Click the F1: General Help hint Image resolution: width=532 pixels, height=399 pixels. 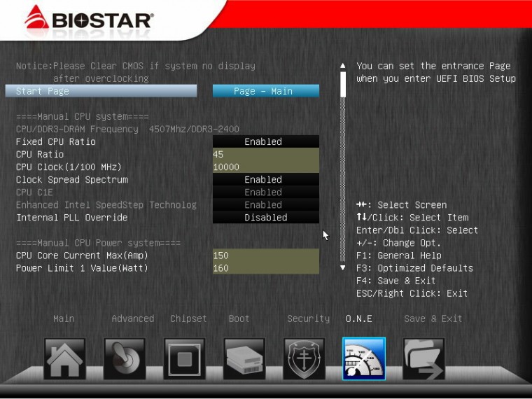tap(399, 255)
